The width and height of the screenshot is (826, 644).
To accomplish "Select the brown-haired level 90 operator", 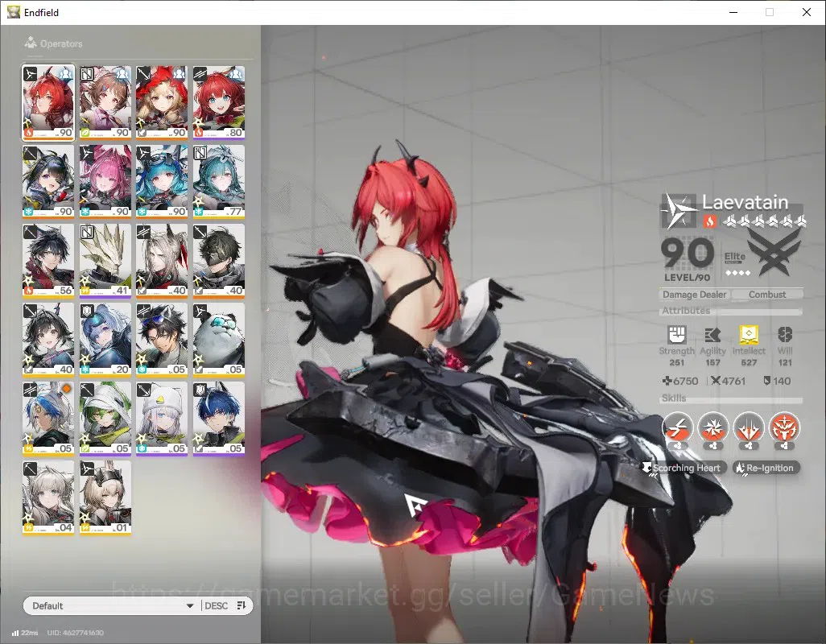I will coord(105,102).
